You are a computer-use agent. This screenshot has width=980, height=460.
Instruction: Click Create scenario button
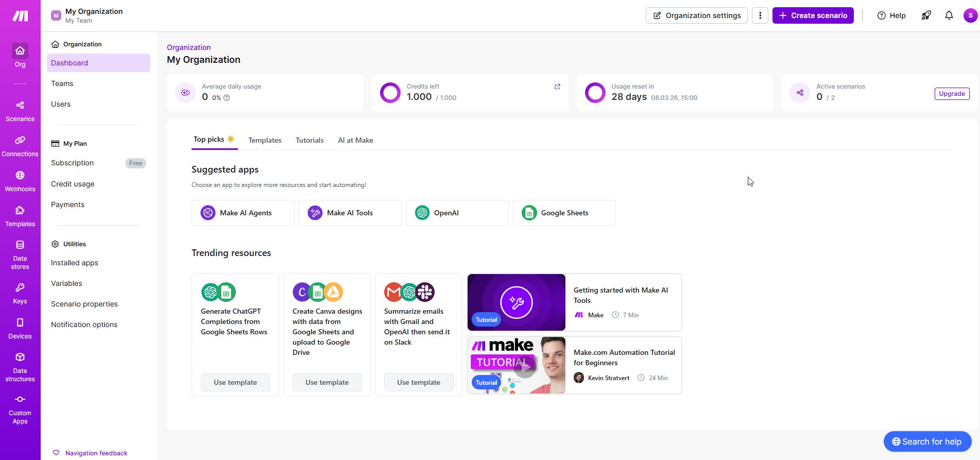[813, 15]
